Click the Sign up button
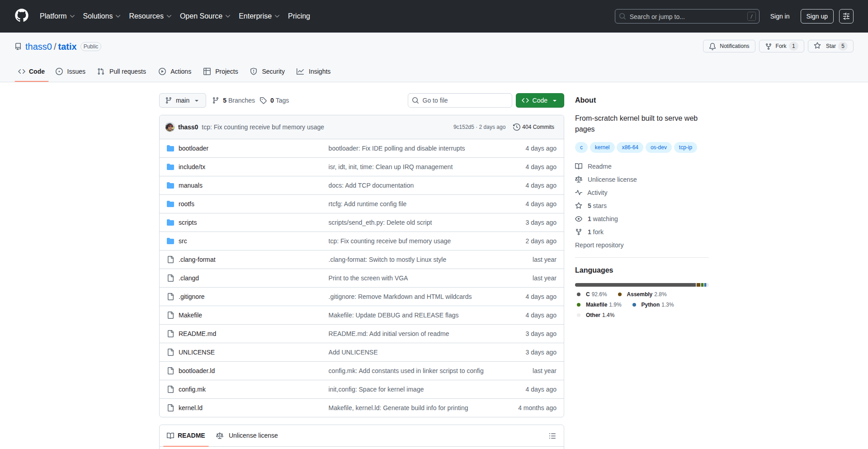 tap(817, 16)
